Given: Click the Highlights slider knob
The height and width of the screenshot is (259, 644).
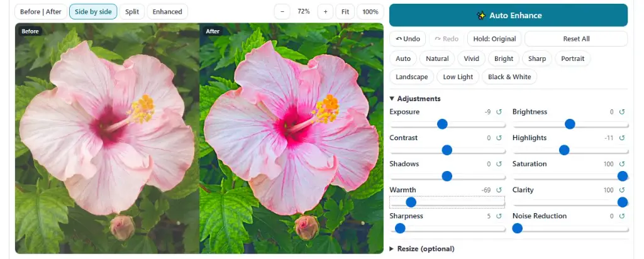Looking at the screenshot, I should click(x=564, y=150).
